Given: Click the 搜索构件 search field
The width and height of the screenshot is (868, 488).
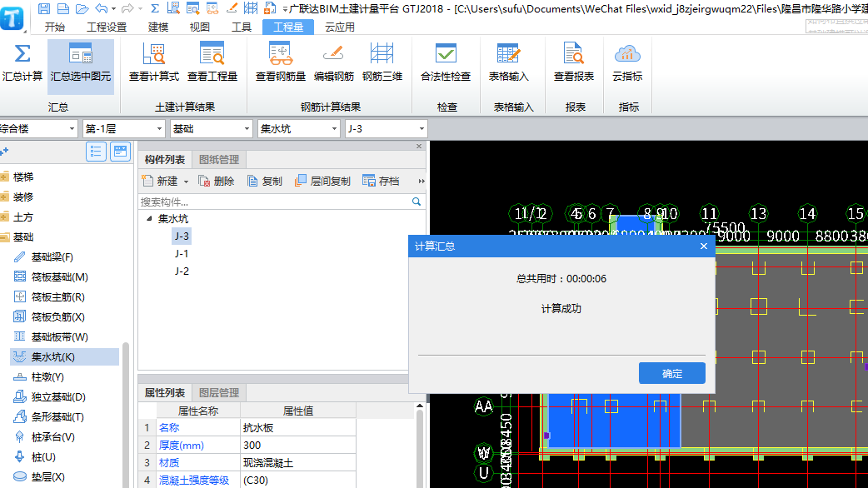Looking at the screenshot, I should pyautogui.click(x=274, y=202).
